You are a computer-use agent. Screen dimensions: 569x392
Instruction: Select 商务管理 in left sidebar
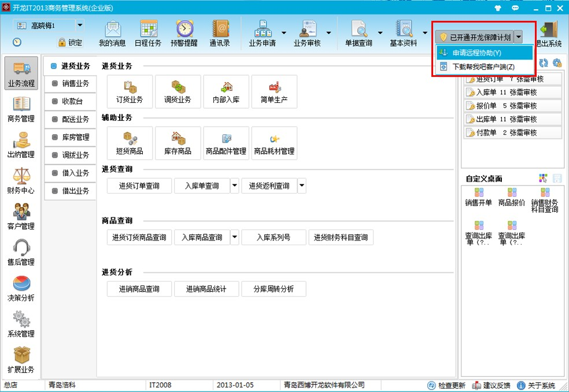click(21, 110)
